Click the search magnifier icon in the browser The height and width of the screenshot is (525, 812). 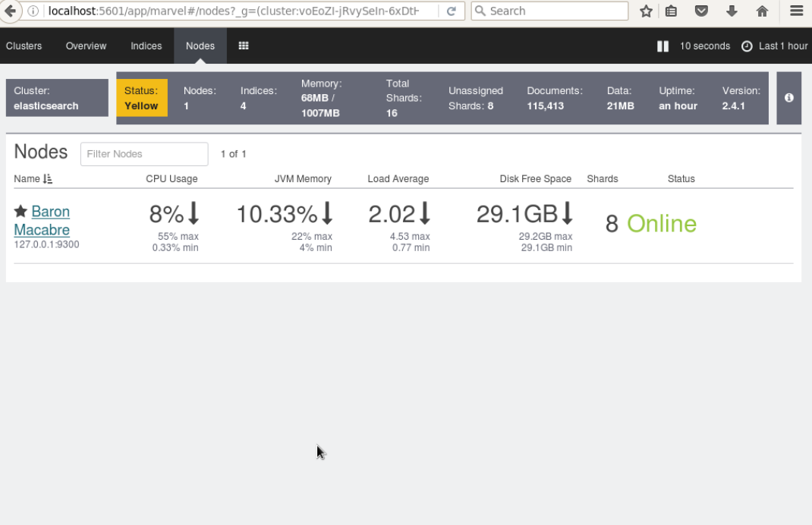480,11
